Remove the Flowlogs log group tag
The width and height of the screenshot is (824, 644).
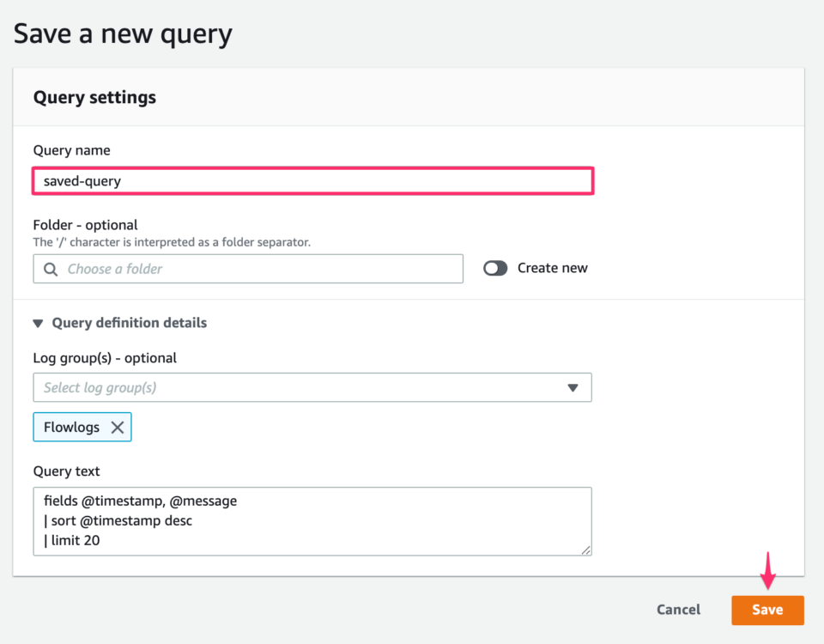[118, 428]
